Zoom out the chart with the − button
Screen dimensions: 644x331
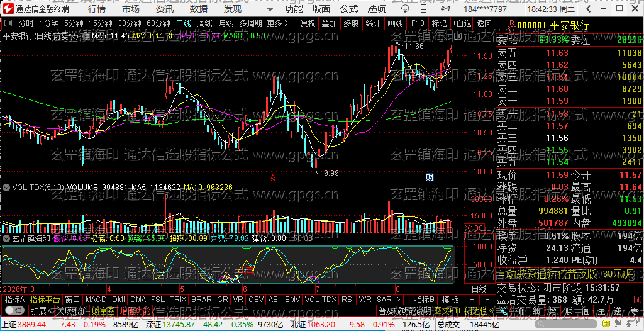(x=487, y=300)
